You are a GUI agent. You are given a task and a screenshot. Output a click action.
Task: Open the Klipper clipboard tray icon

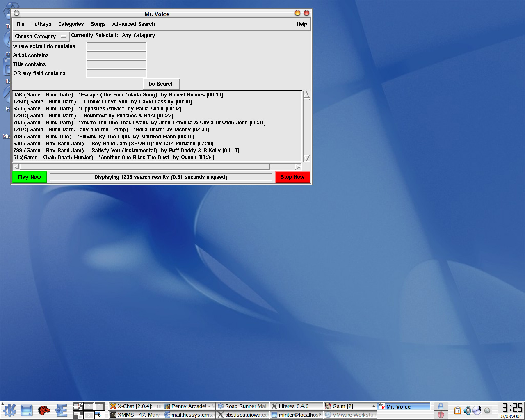click(x=458, y=411)
